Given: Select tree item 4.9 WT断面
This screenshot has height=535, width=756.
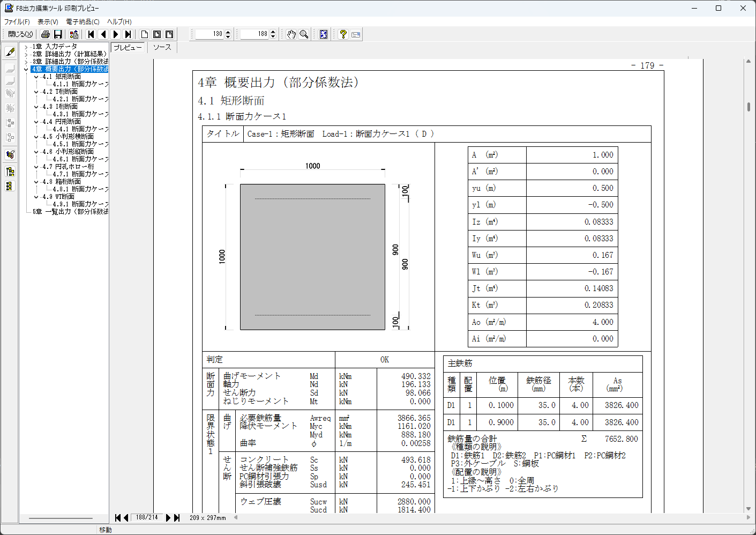Looking at the screenshot, I should 58,197.
